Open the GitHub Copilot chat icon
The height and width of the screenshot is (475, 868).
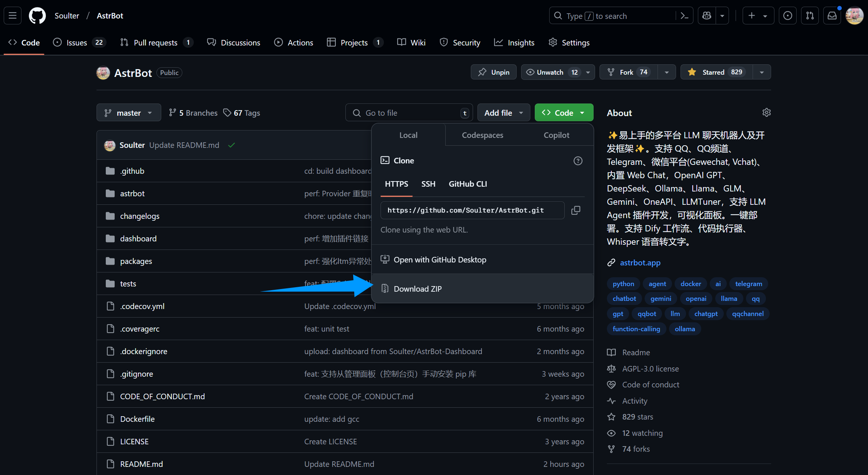coord(706,16)
